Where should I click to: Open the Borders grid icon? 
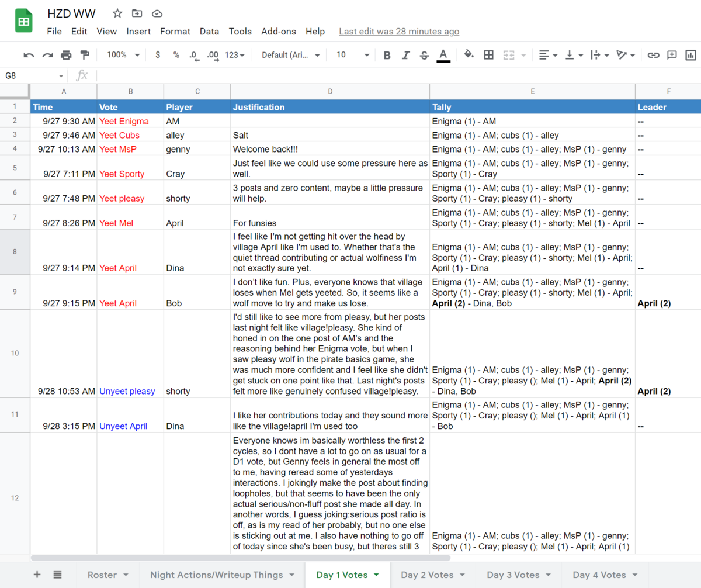pyautogui.click(x=489, y=55)
